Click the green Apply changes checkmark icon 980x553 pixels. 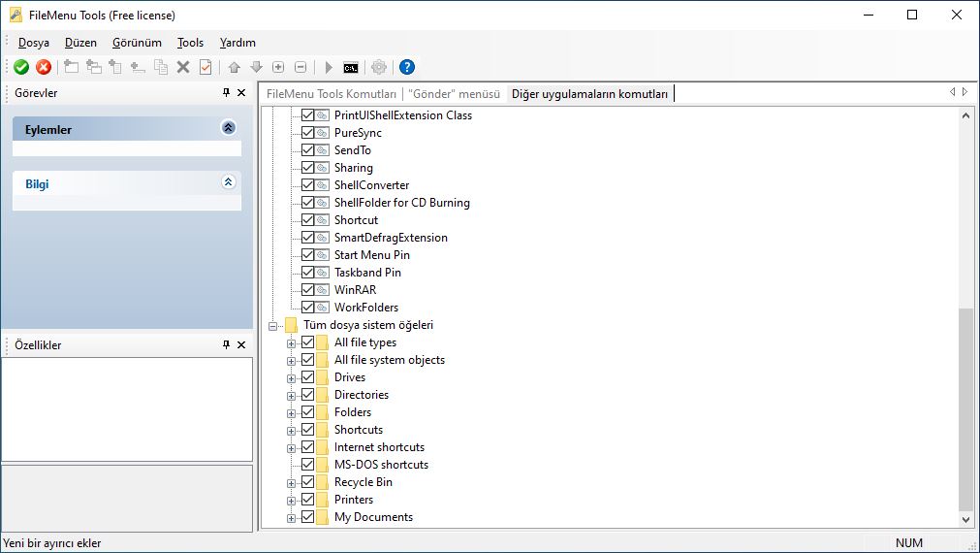[x=21, y=67]
